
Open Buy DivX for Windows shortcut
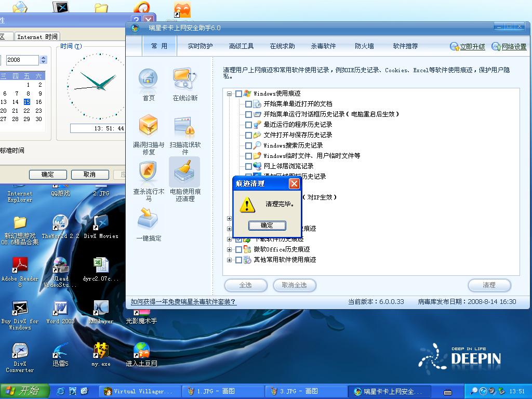coord(20,315)
